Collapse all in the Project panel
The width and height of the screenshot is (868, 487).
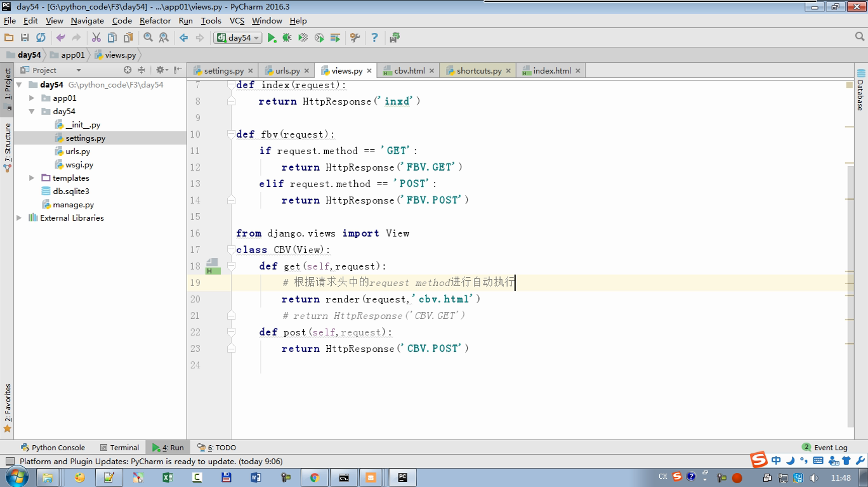pos(141,70)
